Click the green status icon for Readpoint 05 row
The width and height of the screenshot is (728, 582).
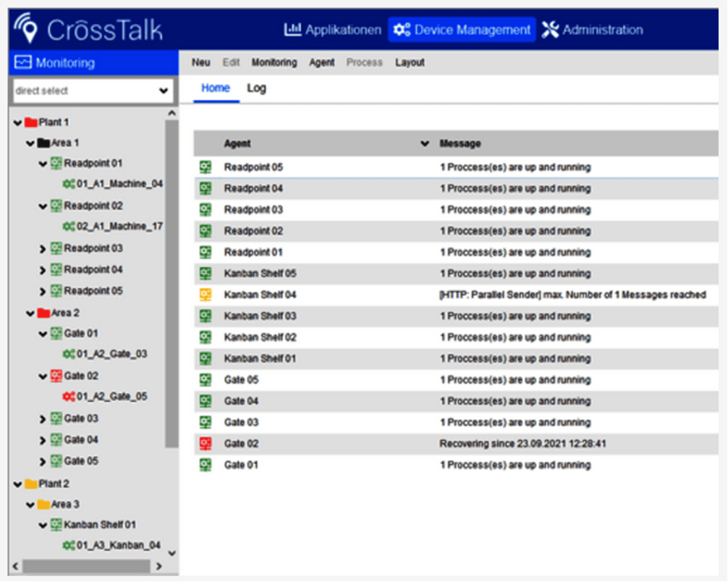coord(206,167)
